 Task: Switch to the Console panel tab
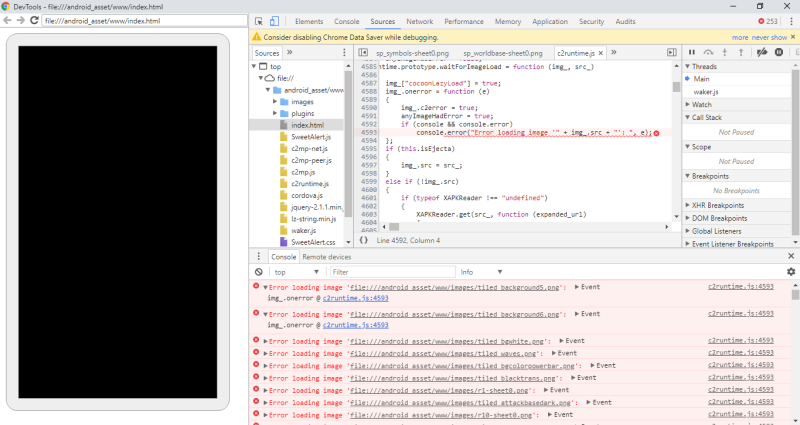tap(346, 21)
